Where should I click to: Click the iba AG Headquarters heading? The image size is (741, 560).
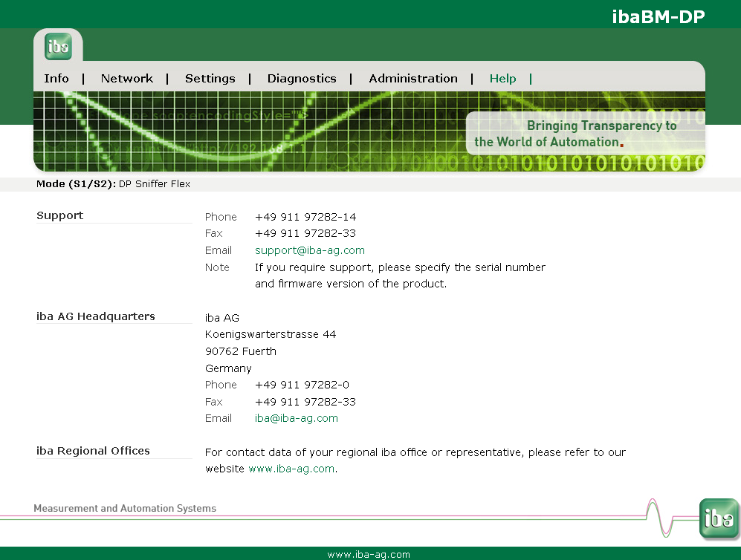[x=95, y=316]
